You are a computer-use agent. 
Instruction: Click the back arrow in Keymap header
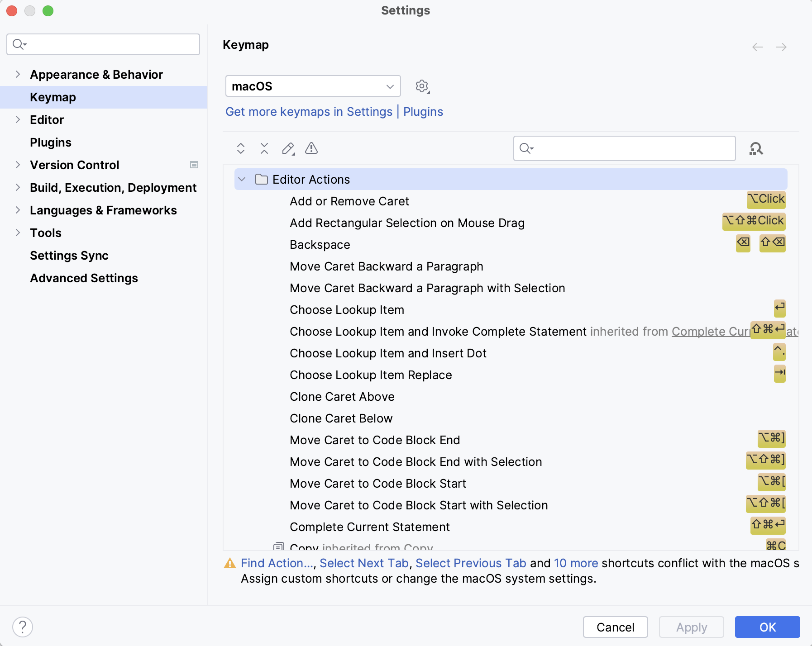757,47
